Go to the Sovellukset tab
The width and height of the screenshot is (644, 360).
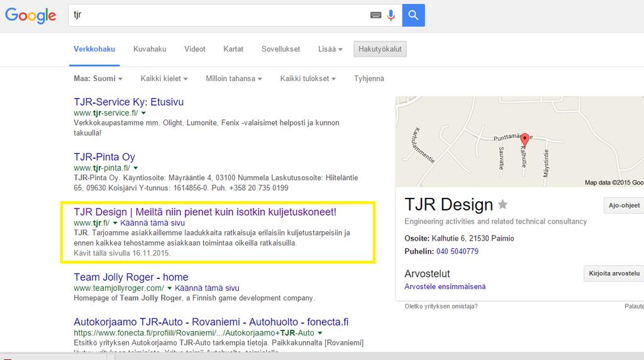tap(280, 49)
